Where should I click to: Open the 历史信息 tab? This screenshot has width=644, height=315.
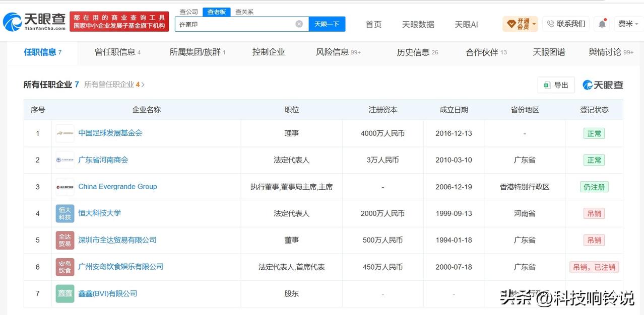(x=417, y=52)
